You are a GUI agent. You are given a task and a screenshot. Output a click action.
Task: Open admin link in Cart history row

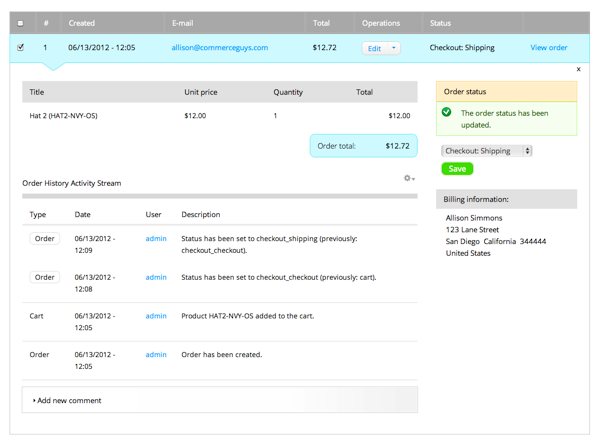pyautogui.click(x=156, y=316)
